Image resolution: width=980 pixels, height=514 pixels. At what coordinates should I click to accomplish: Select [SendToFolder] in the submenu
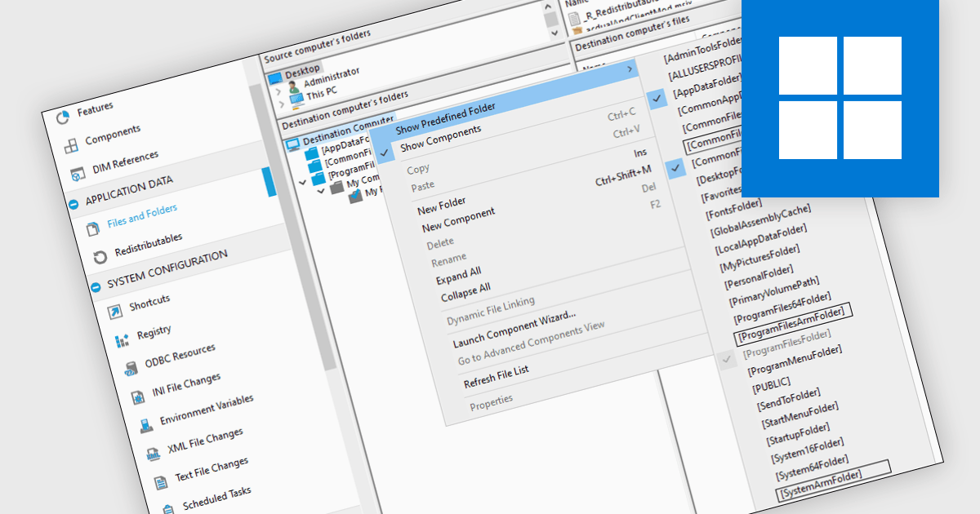[789, 401]
